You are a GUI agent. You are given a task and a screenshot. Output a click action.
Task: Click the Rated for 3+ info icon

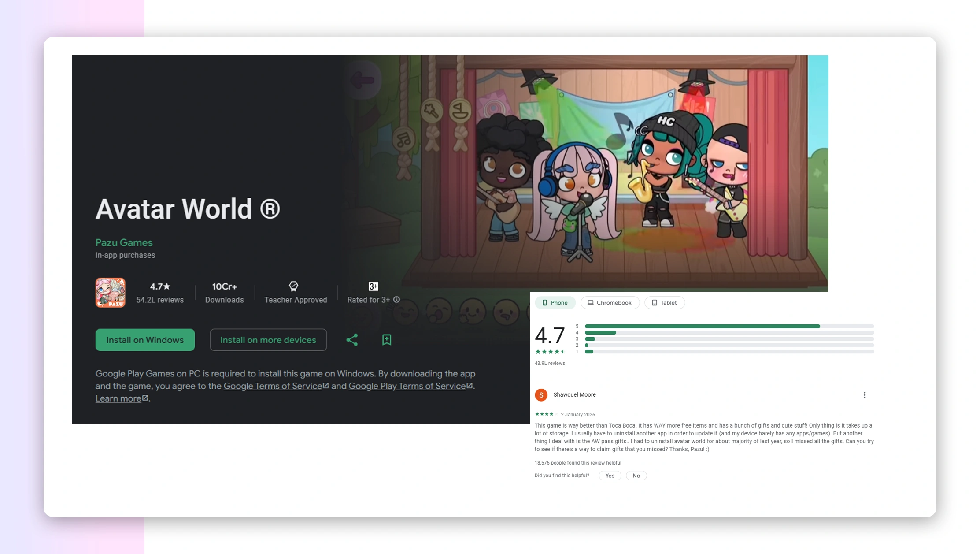pos(396,300)
